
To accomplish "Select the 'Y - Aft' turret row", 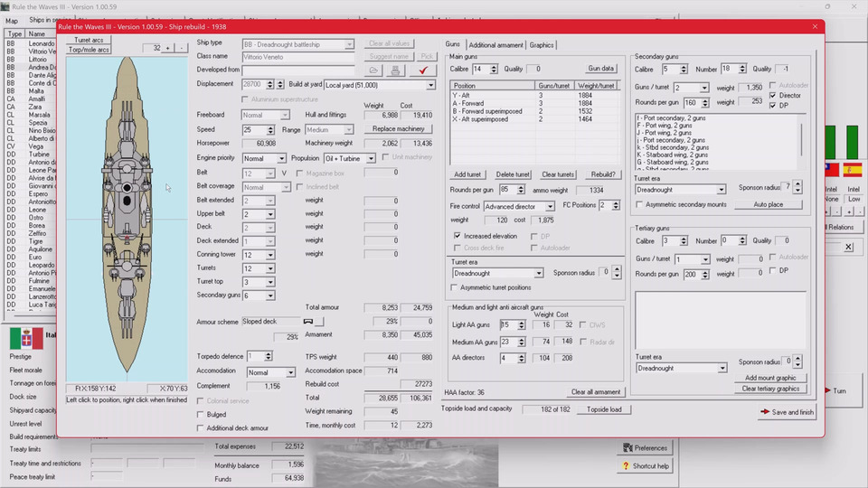I will tap(534, 95).
